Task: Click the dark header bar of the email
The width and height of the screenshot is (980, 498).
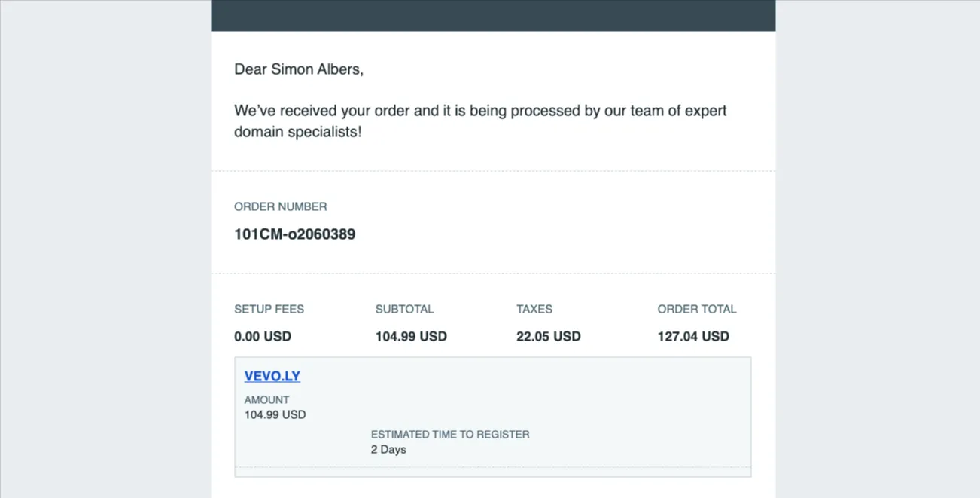Action: (493, 15)
